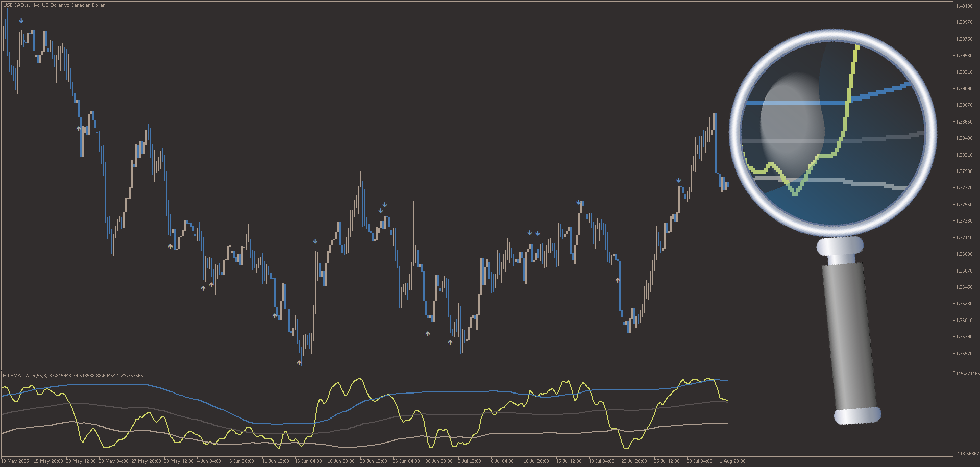Select the 1.37110 price label
Image resolution: width=980 pixels, height=467 pixels.
[964, 238]
